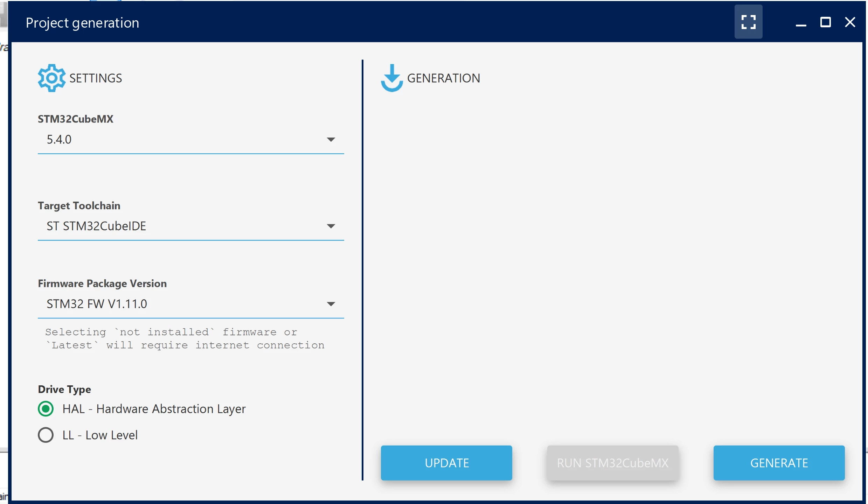Click the internet connection hint text

tap(185, 338)
